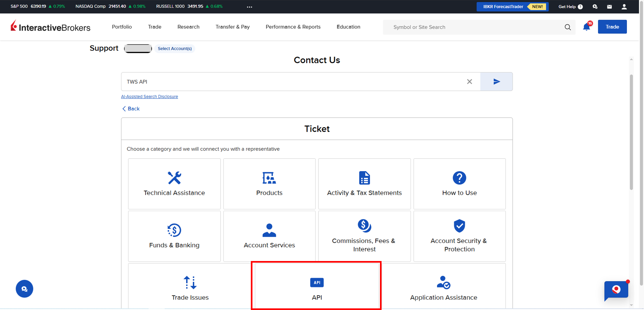The width and height of the screenshot is (644, 310).
Task: Open Select Account(s) selector
Action: coord(175,49)
